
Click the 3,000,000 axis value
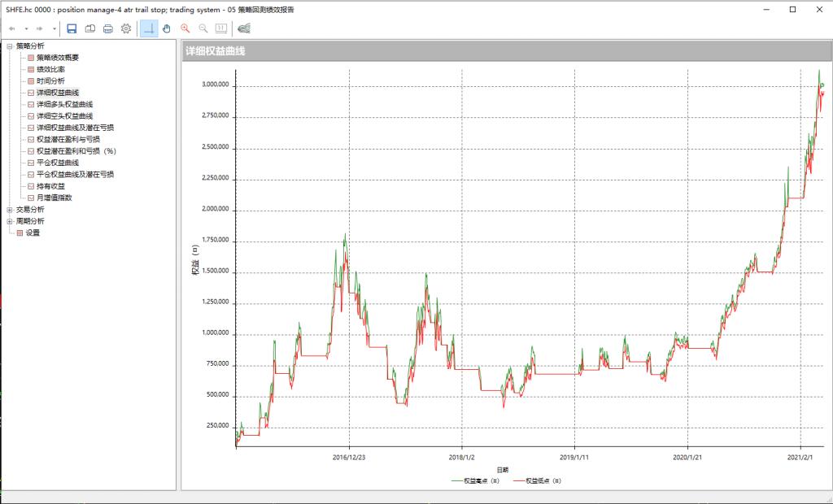coord(216,85)
